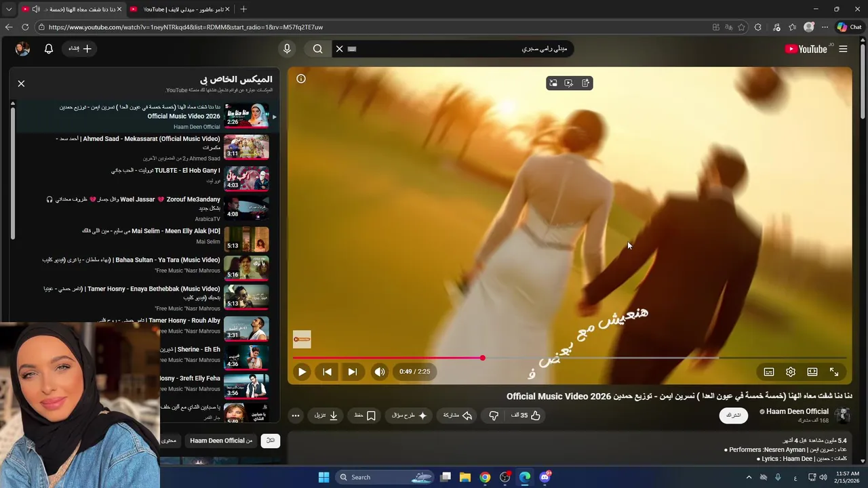Like the video (35 thousand likes)

[526, 415]
